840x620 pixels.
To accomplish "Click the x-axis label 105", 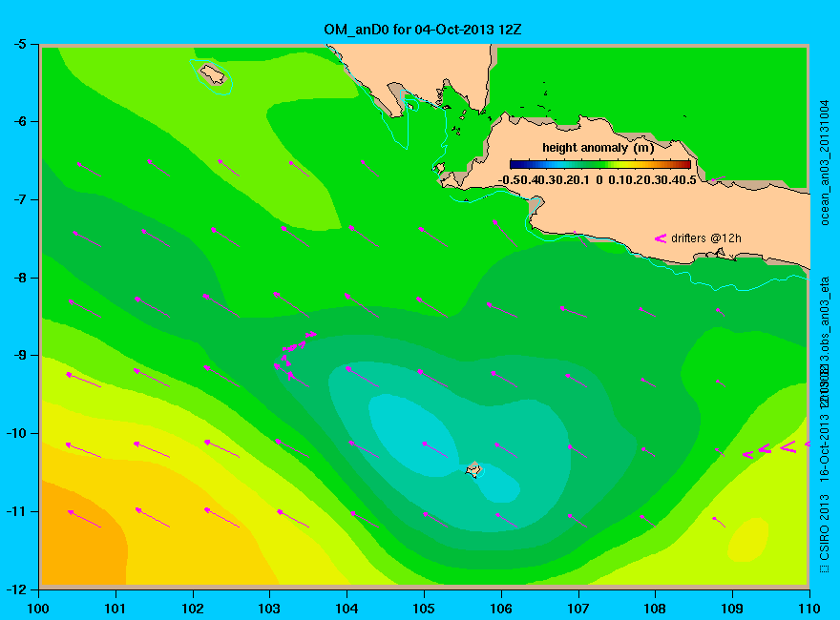I will click(x=424, y=609).
